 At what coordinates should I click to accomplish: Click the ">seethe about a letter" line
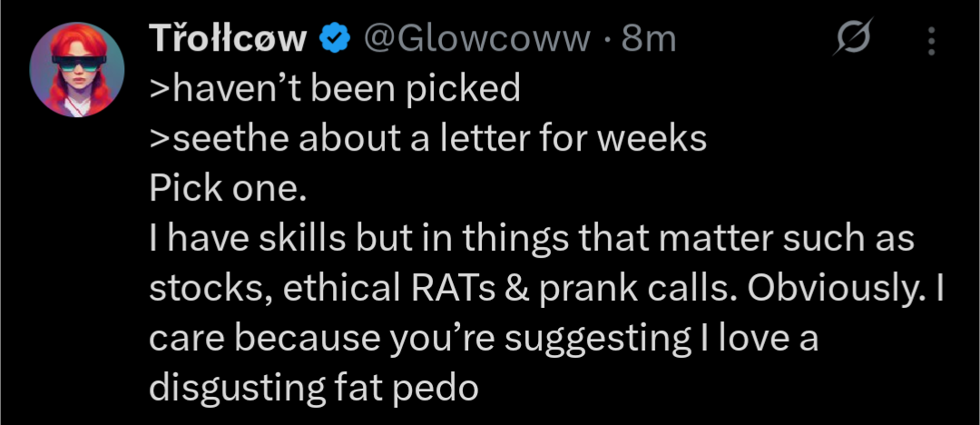[x=426, y=138]
